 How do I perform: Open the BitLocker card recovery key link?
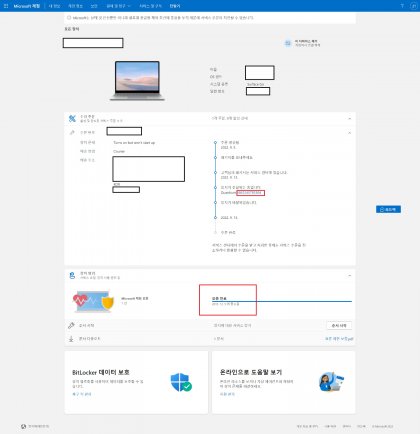82,394
